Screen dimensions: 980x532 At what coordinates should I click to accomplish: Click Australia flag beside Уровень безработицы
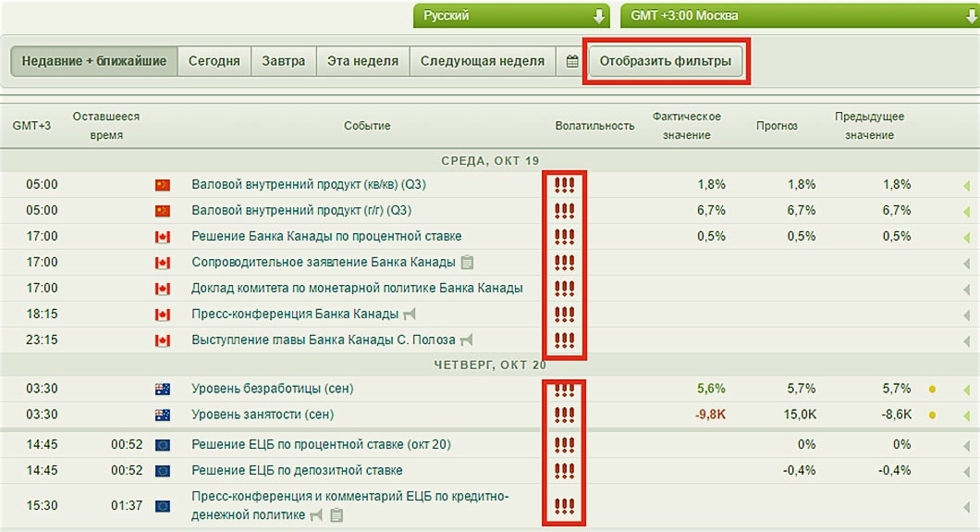tap(163, 390)
